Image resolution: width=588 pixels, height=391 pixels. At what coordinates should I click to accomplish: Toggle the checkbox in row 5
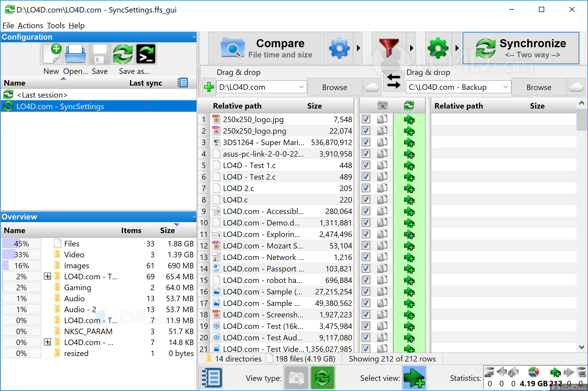[x=366, y=165]
